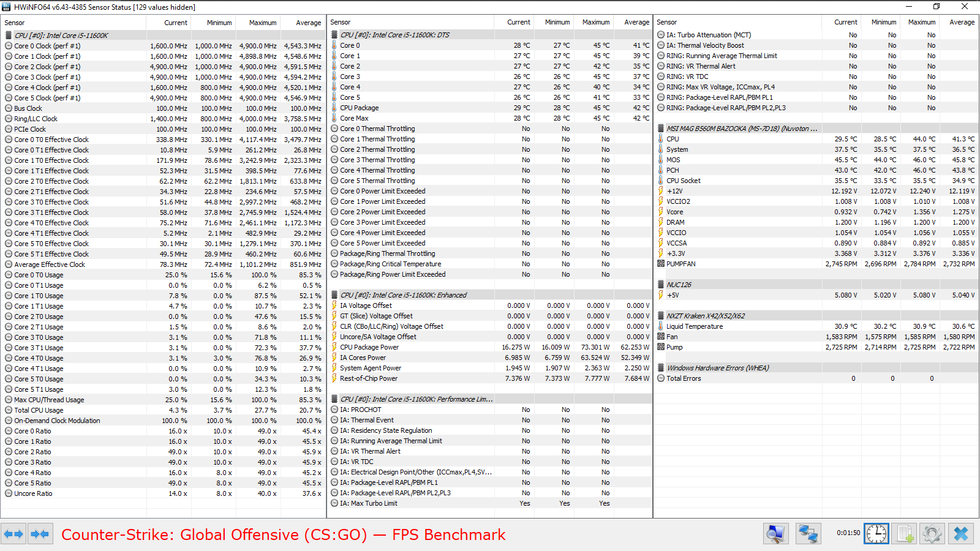The width and height of the screenshot is (980, 551).
Task: Reset the elapsed time clock icon
Action: 876,534
